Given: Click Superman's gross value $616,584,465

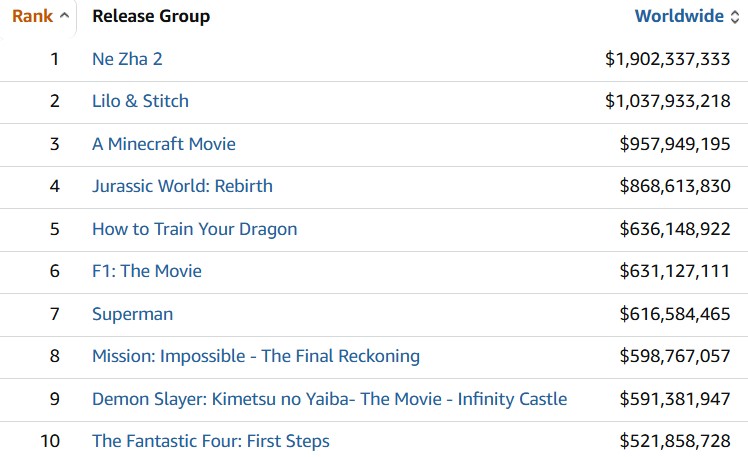Looking at the screenshot, I should tap(675, 314).
